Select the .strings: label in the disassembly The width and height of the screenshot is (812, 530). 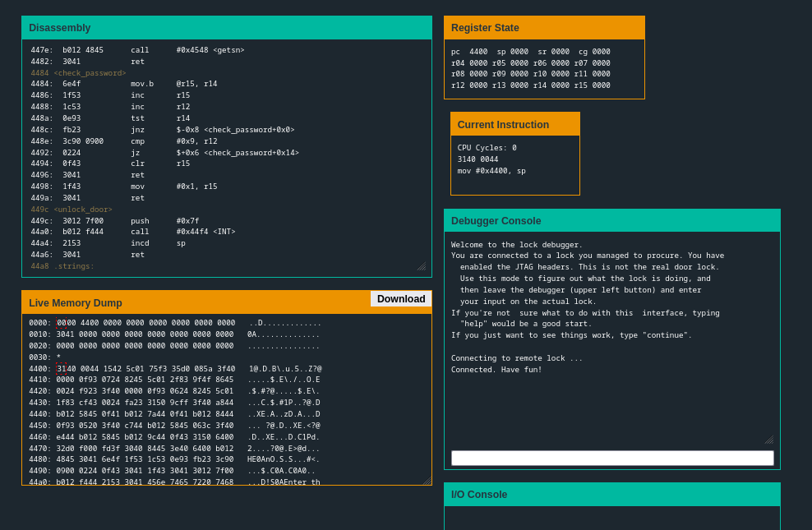click(76, 266)
